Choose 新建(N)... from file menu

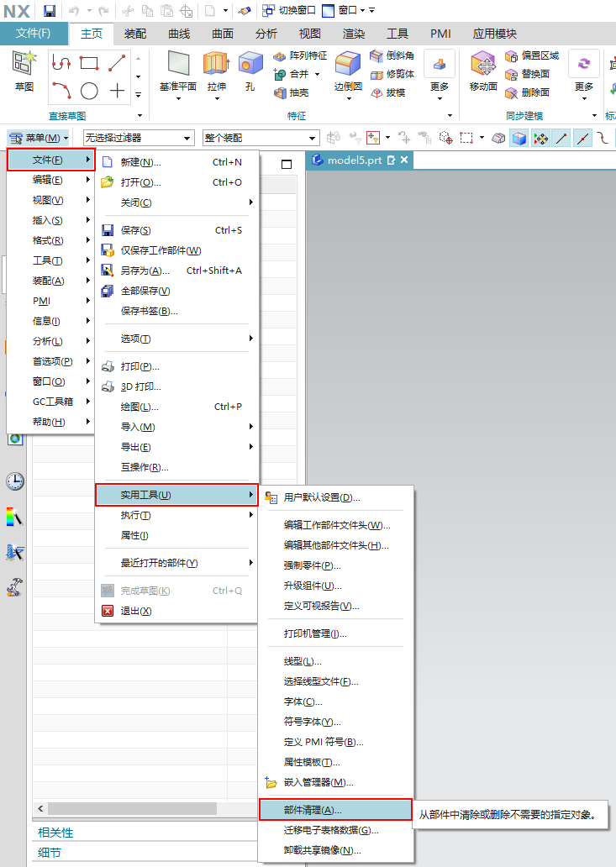176,163
